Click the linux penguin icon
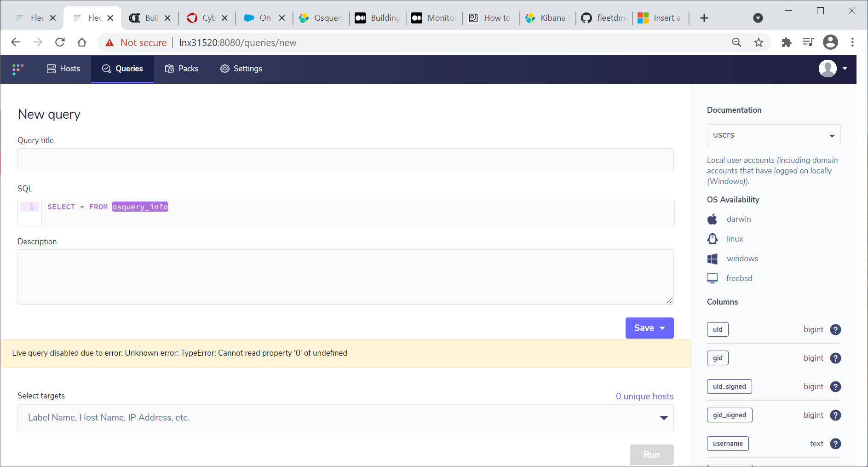This screenshot has width=868, height=467. [713, 239]
